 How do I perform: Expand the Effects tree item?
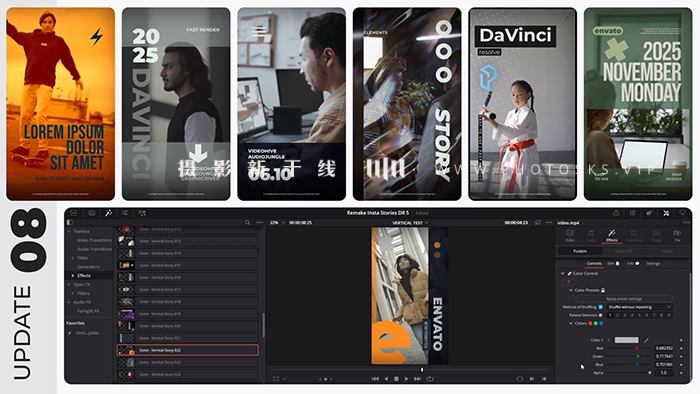[73, 275]
